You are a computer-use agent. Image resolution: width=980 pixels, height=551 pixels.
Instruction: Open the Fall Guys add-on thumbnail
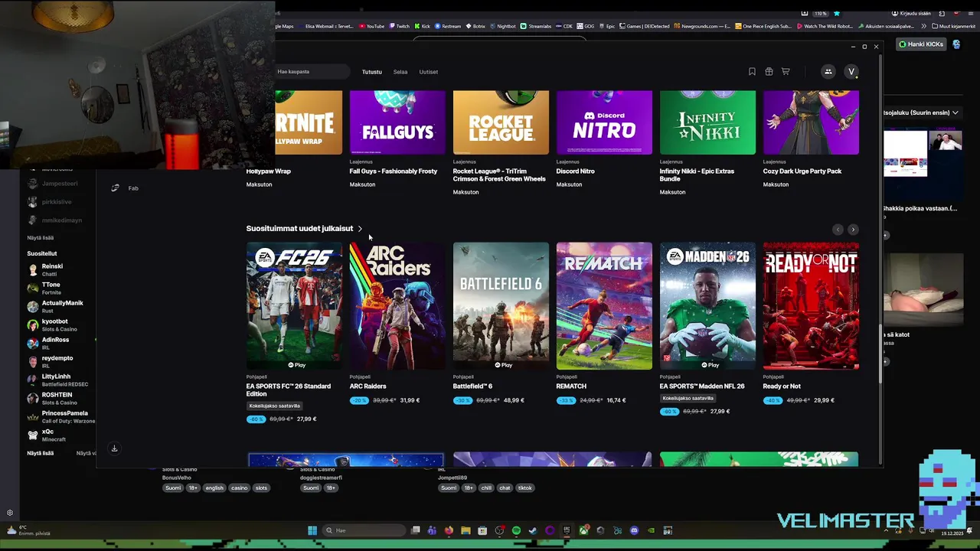pyautogui.click(x=397, y=122)
